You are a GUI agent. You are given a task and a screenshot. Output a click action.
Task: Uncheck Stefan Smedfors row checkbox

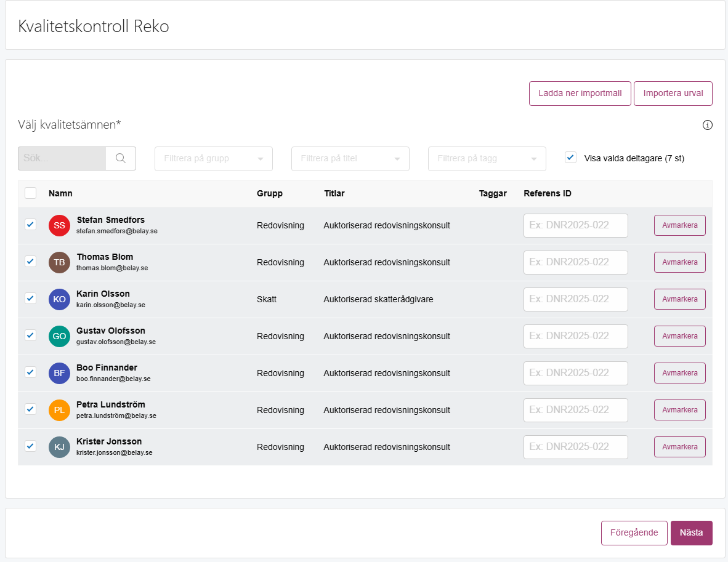tap(31, 225)
